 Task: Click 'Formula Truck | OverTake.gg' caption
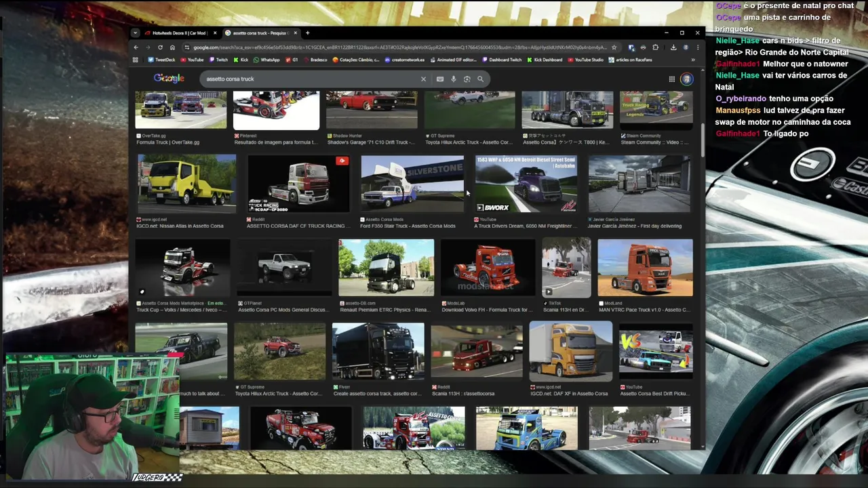167,142
